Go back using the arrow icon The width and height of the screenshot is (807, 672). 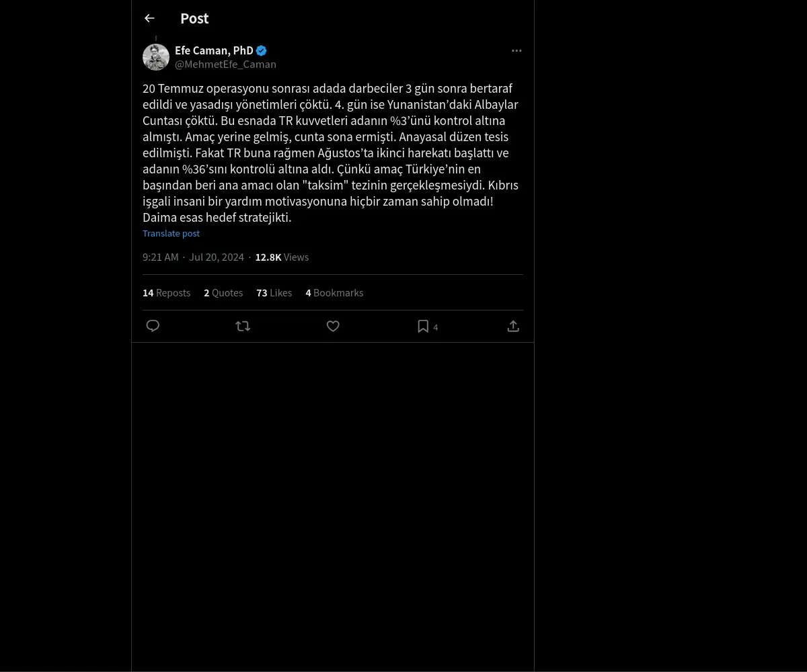coord(149,18)
